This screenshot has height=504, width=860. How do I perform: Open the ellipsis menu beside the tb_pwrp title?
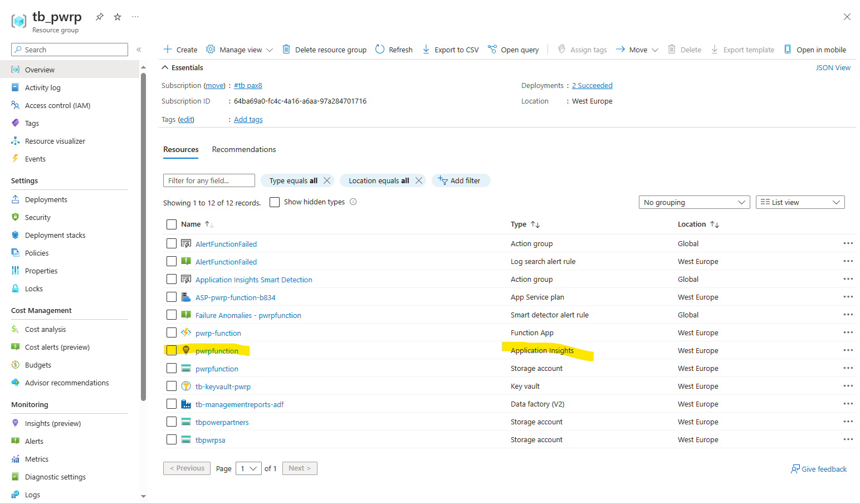tap(135, 17)
